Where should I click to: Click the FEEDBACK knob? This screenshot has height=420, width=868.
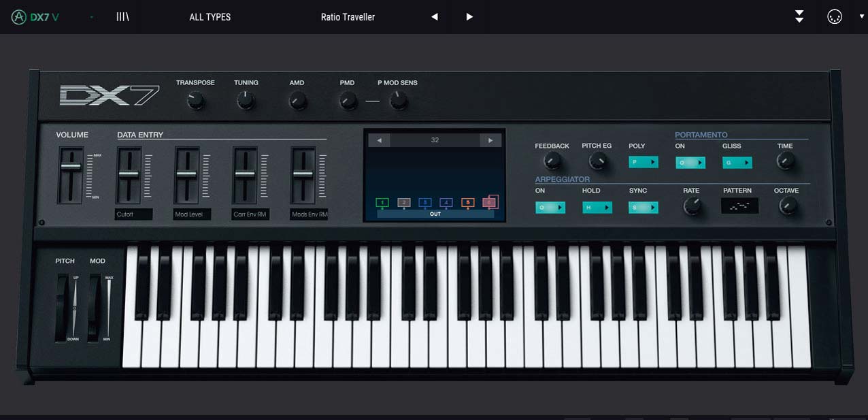click(553, 161)
